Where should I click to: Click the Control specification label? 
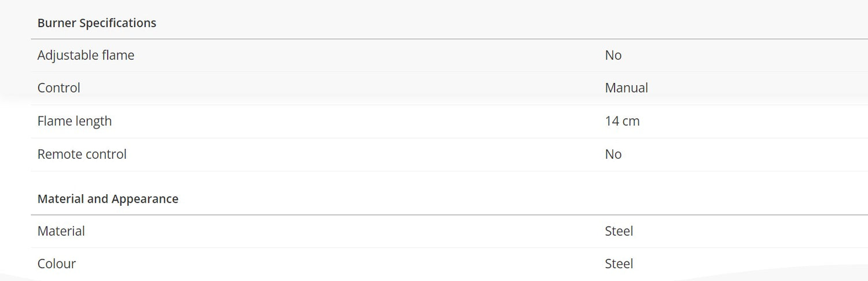point(58,88)
